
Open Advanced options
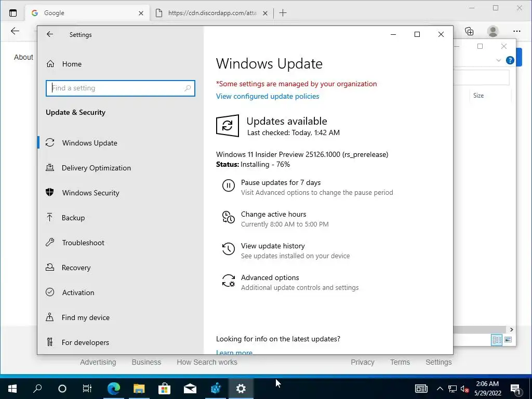coord(270,277)
